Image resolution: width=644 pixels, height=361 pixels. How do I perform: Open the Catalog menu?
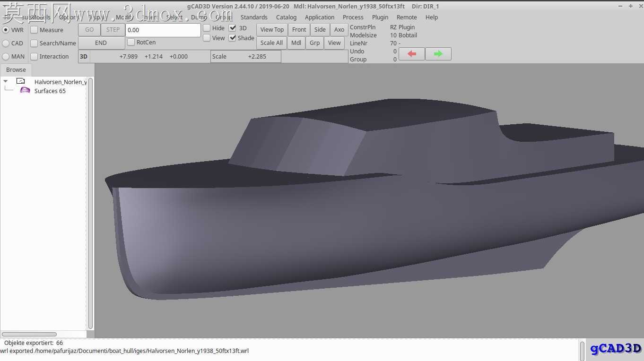coord(286,17)
